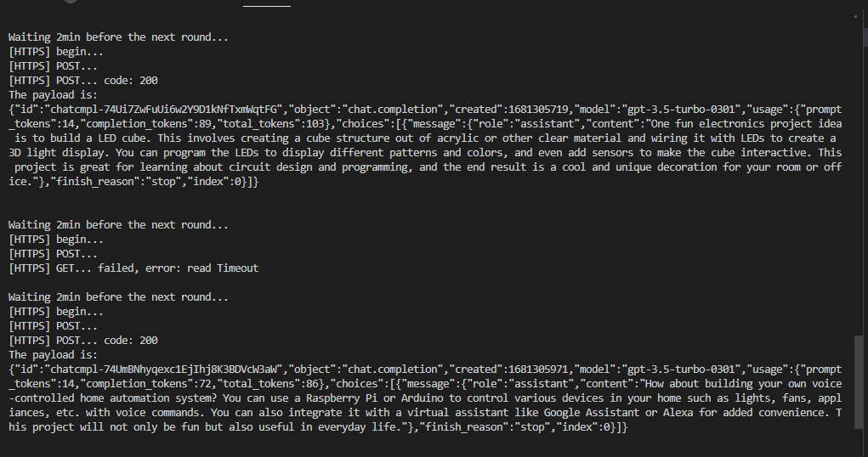Viewport: 868px width, 457px height.
Task: Click the text '3D light display'
Action: pos(56,153)
